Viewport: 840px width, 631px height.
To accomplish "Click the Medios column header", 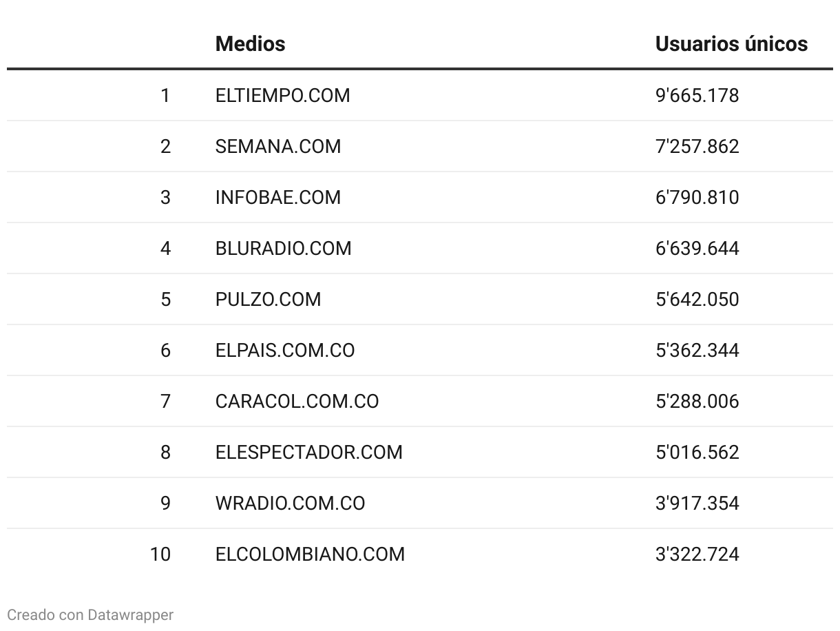I will point(250,44).
